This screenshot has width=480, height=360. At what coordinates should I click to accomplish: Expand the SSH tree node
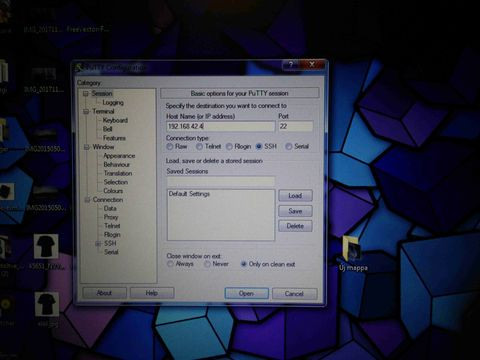point(98,244)
